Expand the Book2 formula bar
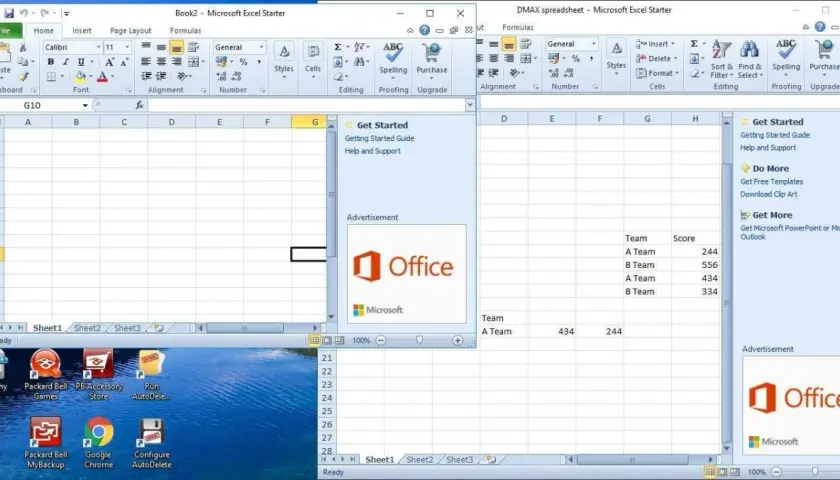Viewport: 840px width, 480px height. tap(470, 105)
